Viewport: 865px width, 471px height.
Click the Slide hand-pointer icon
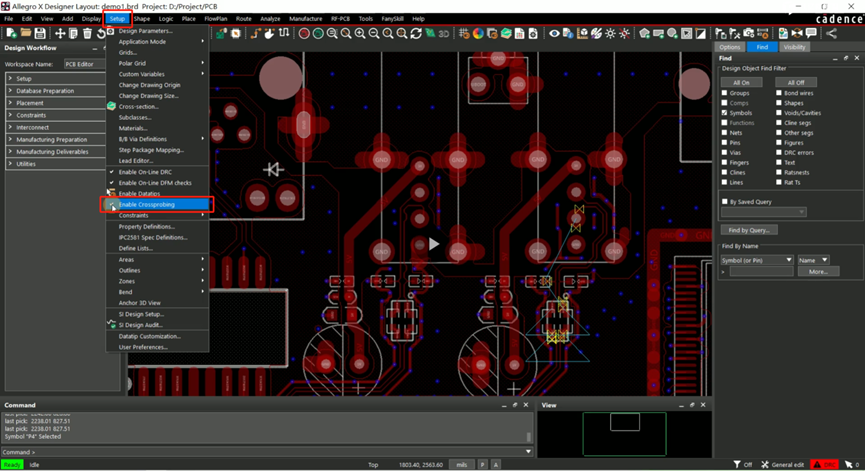pyautogui.click(x=269, y=34)
